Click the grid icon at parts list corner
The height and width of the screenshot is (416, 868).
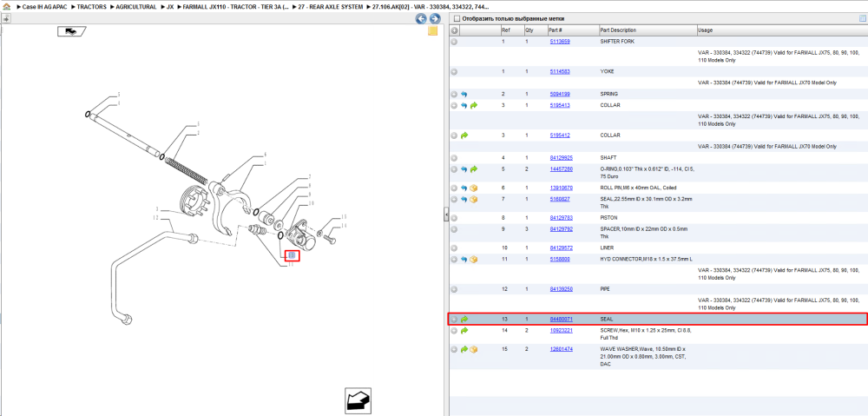[x=862, y=19]
